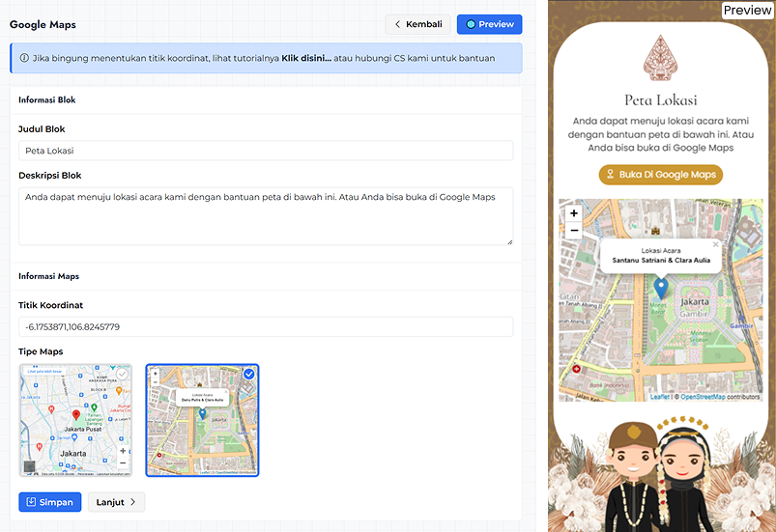Click the red hospital marker on the preview map
This screenshot has height=532, width=776.
[576, 369]
